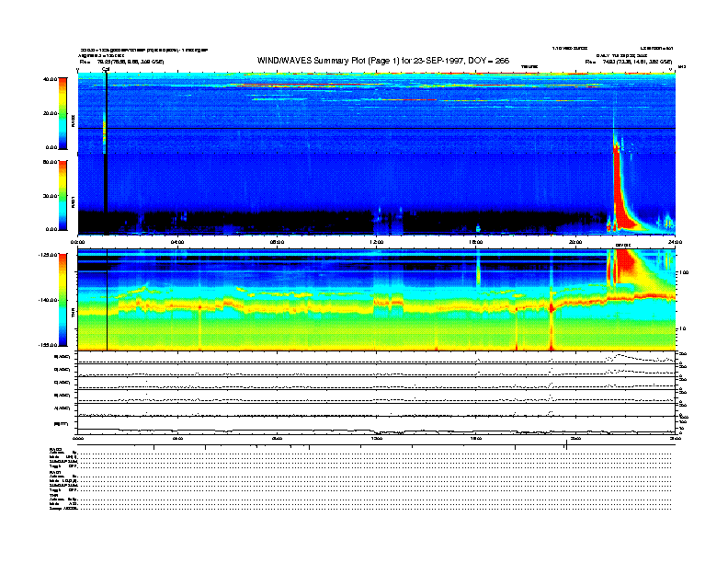The width and height of the screenshot is (728, 563).
Task: Select the RAD1 color scale bar
Action: [x=63, y=196]
